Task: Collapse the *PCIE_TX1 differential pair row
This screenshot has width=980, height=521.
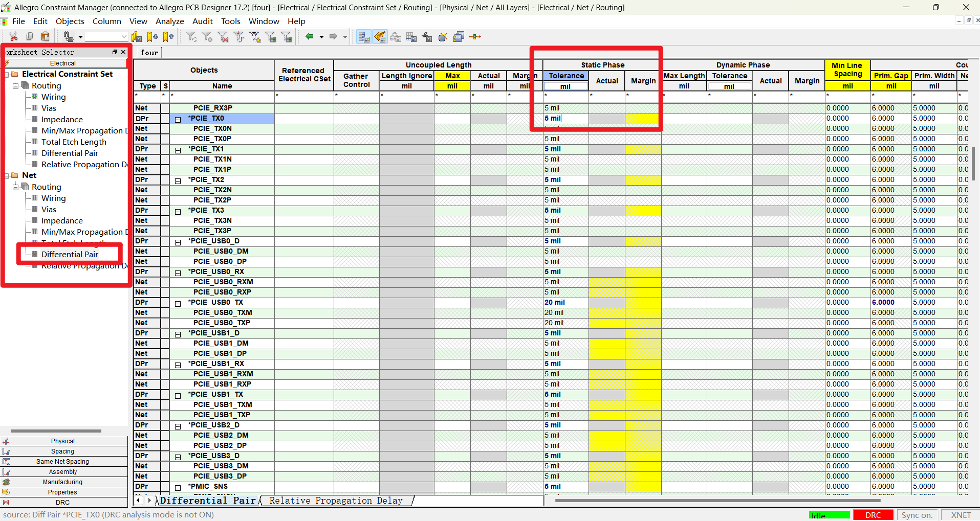Action: pyautogui.click(x=178, y=150)
